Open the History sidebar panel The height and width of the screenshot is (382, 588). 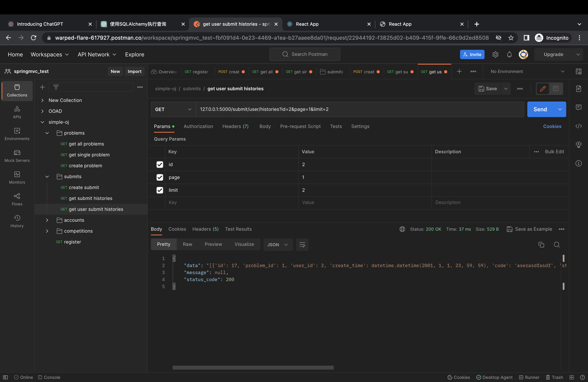click(x=17, y=221)
